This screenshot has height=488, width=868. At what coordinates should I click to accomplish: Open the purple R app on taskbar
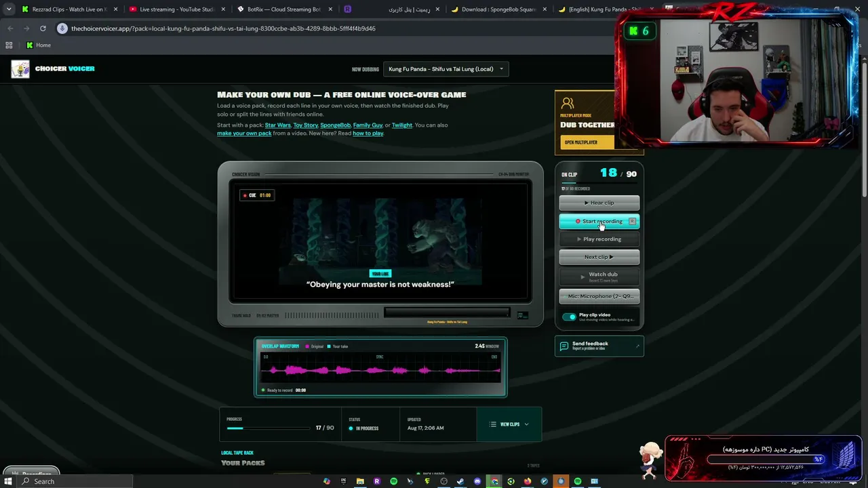point(377,481)
